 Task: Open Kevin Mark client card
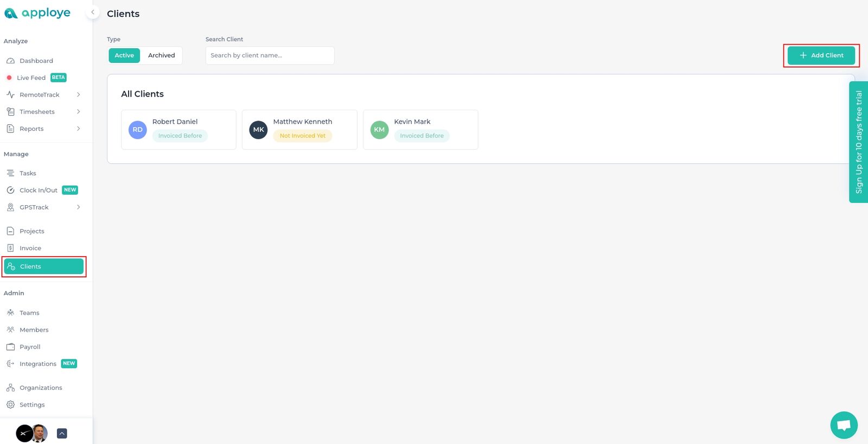(420, 130)
